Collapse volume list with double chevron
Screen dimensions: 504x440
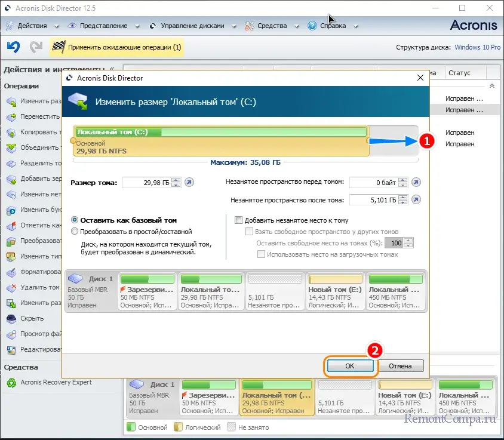[x=492, y=86]
